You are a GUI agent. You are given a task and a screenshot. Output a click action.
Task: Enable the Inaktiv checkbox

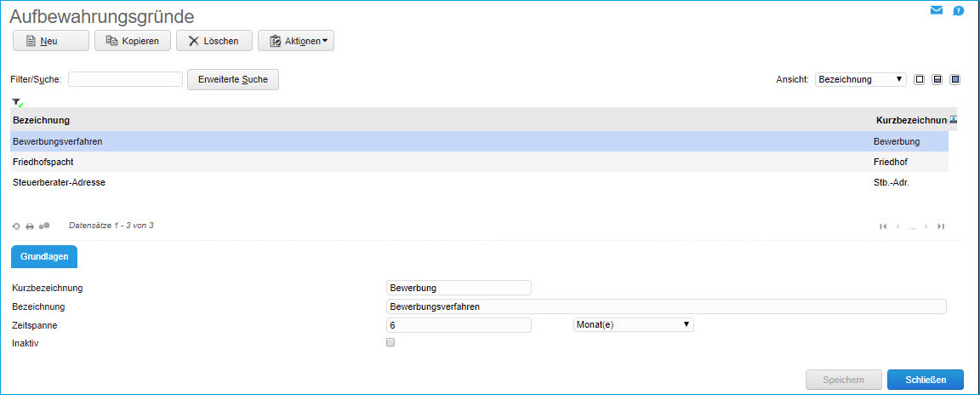(x=390, y=342)
